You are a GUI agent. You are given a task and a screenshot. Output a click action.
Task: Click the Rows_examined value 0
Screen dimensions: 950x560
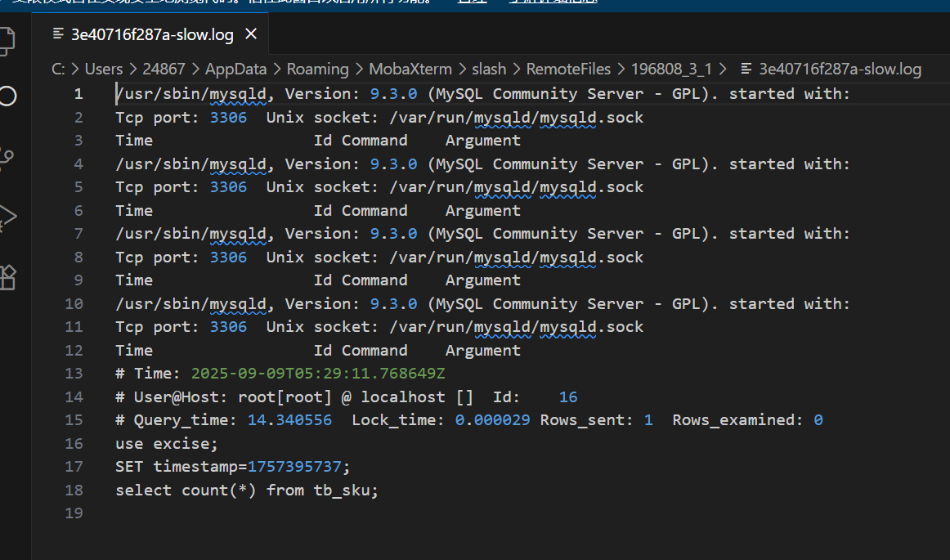[x=818, y=420]
